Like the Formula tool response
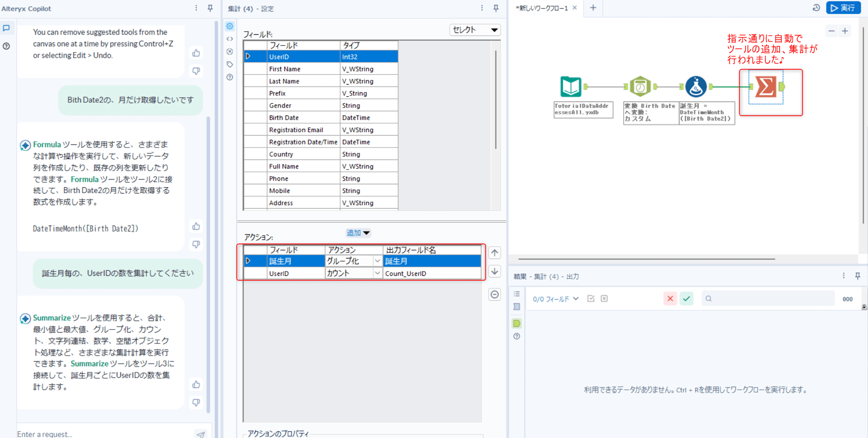The image size is (868, 438). pyautogui.click(x=196, y=226)
